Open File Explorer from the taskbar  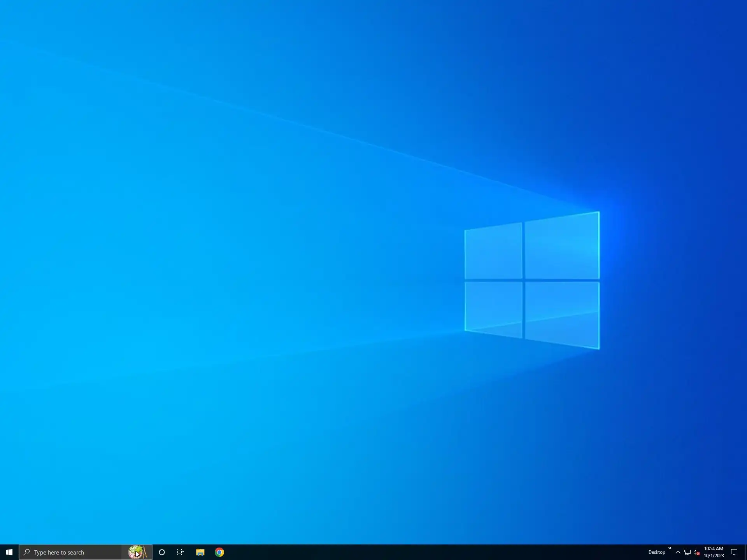pos(200,552)
